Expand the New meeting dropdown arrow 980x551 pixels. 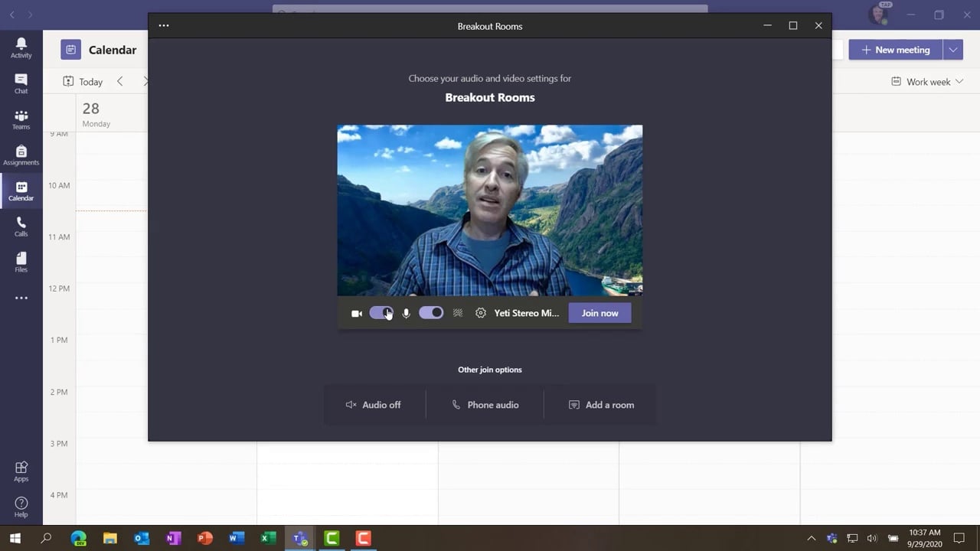pyautogui.click(x=953, y=50)
